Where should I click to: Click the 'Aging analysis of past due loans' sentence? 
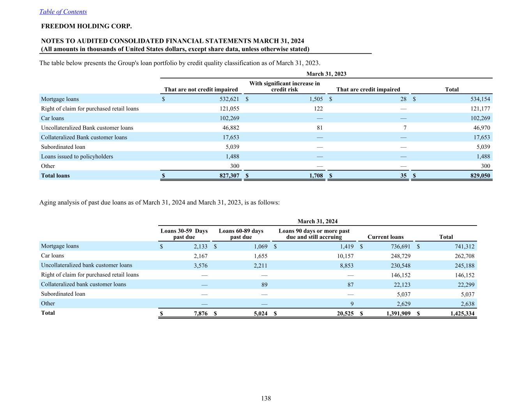pyautogui.click(x=159, y=203)
